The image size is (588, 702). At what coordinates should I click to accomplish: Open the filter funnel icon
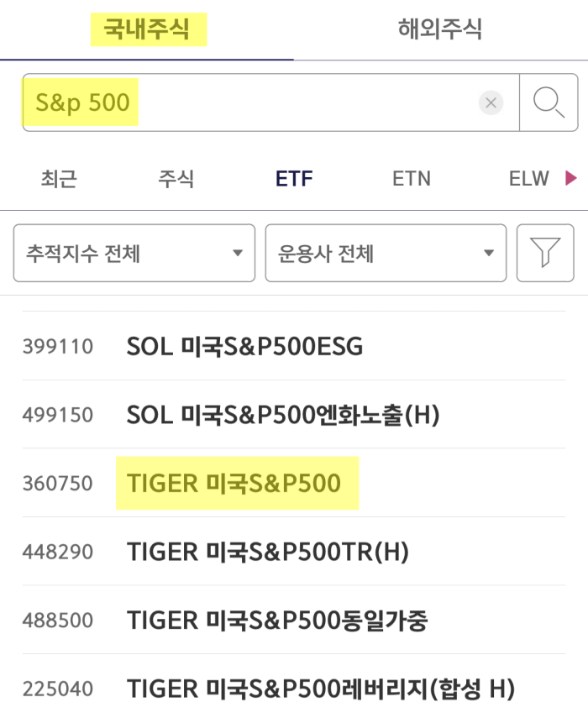tap(546, 253)
